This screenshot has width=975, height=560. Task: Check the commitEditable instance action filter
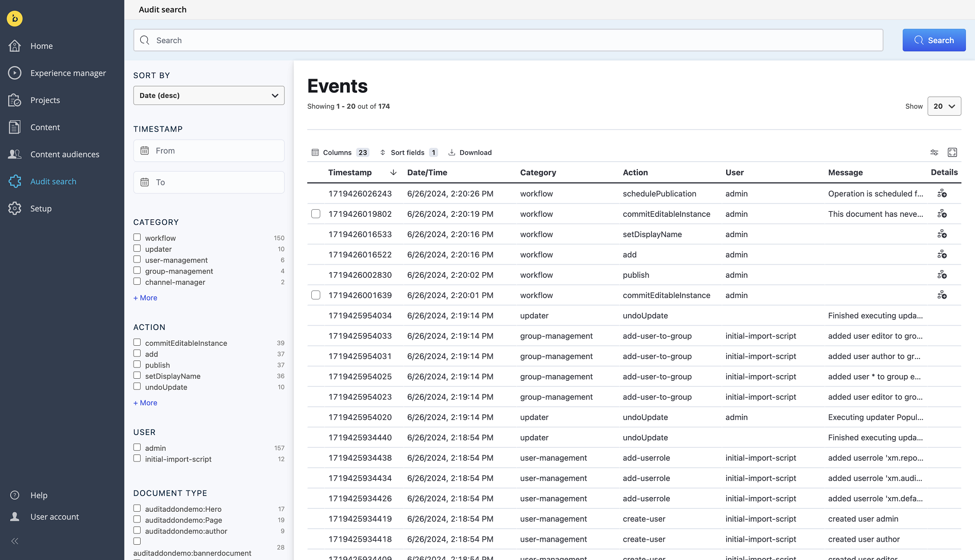coord(137,343)
